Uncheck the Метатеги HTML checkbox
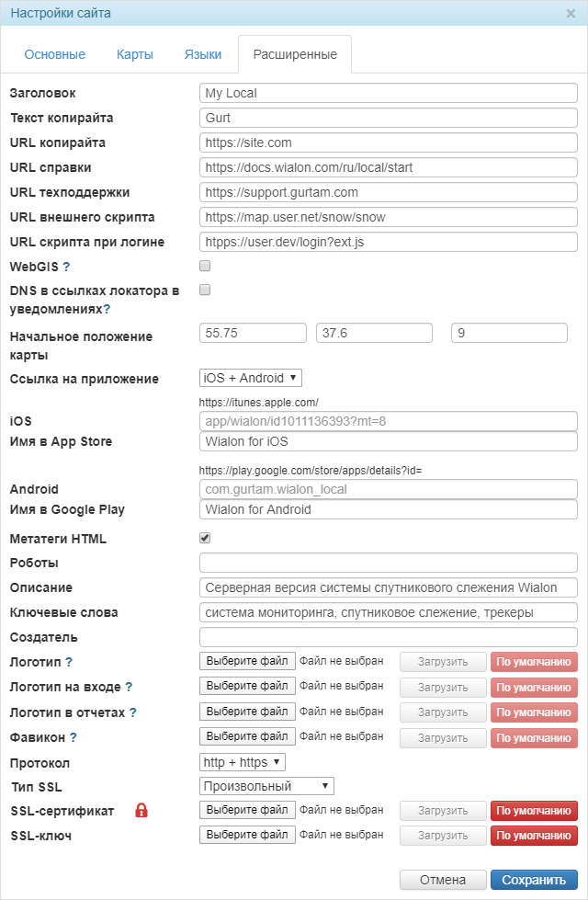This screenshot has height=900, width=588. click(x=205, y=539)
